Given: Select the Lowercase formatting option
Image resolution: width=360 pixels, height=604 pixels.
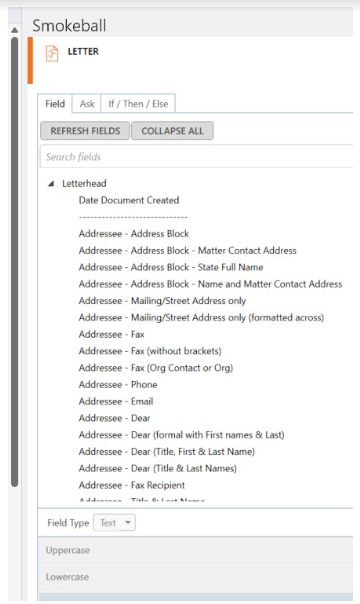Looking at the screenshot, I should point(195,577).
